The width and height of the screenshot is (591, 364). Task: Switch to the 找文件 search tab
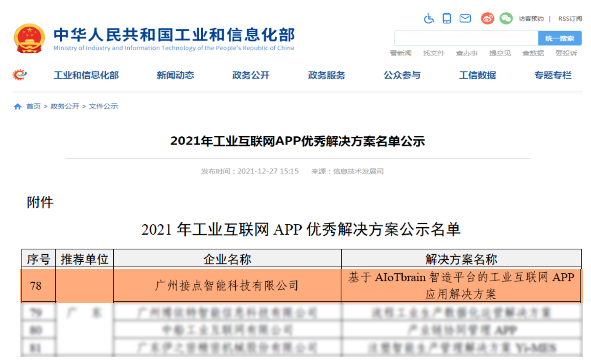coord(434,54)
